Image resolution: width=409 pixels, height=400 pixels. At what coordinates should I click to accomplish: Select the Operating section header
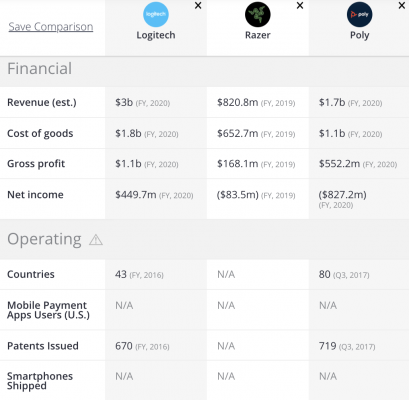(x=44, y=239)
